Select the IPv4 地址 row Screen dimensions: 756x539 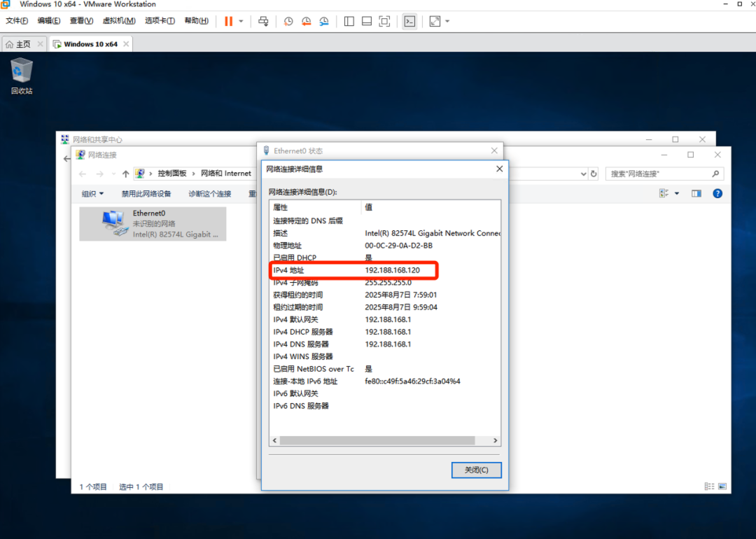click(385, 270)
